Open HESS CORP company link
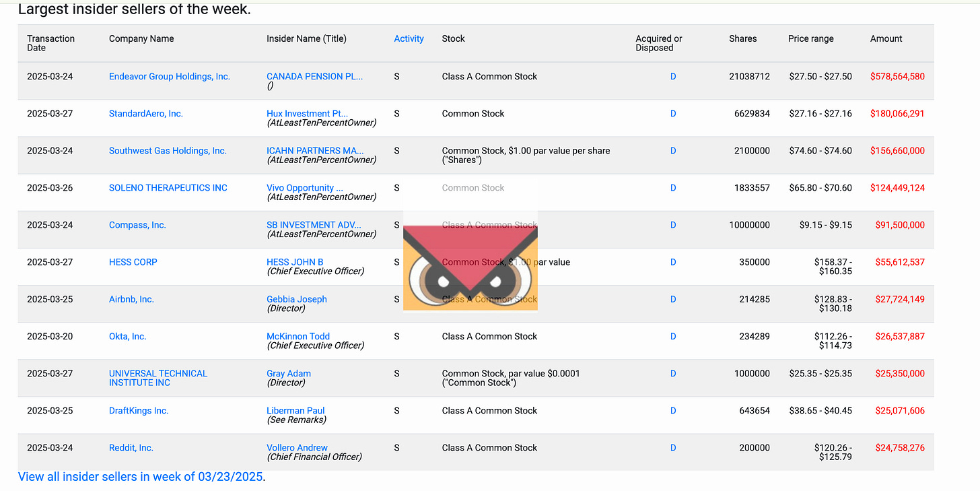Viewport: 980px width, 491px height. 133,262
